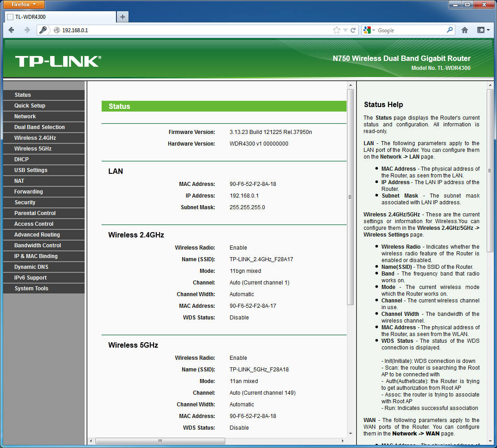Open the Security menu

coord(44,202)
